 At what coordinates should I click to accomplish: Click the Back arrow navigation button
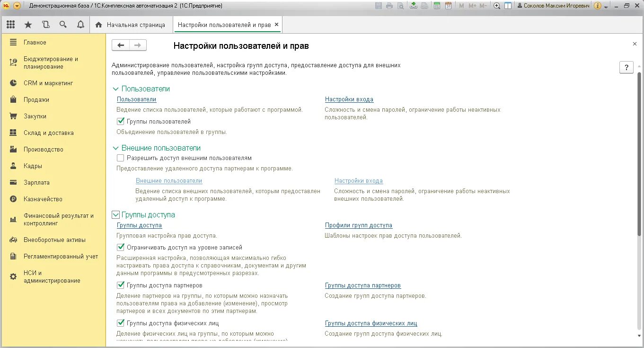(x=121, y=45)
